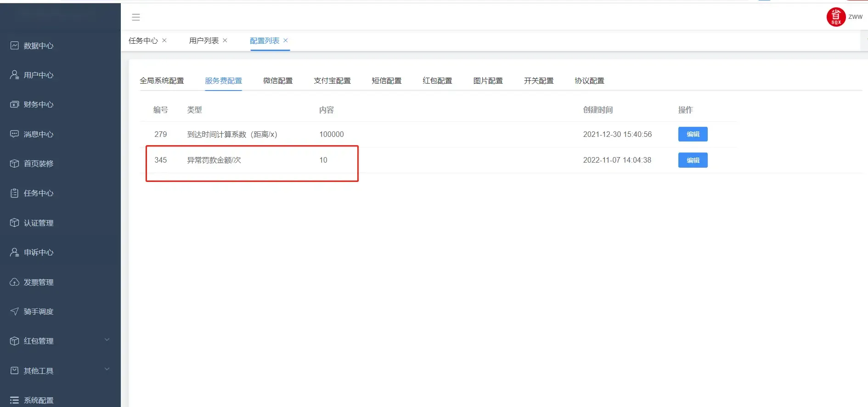Expand the 红包管理 submenu arrow
The image size is (868, 407).
click(107, 340)
